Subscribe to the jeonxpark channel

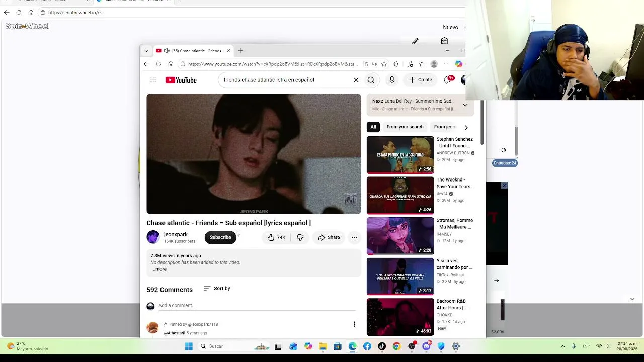[x=220, y=237]
